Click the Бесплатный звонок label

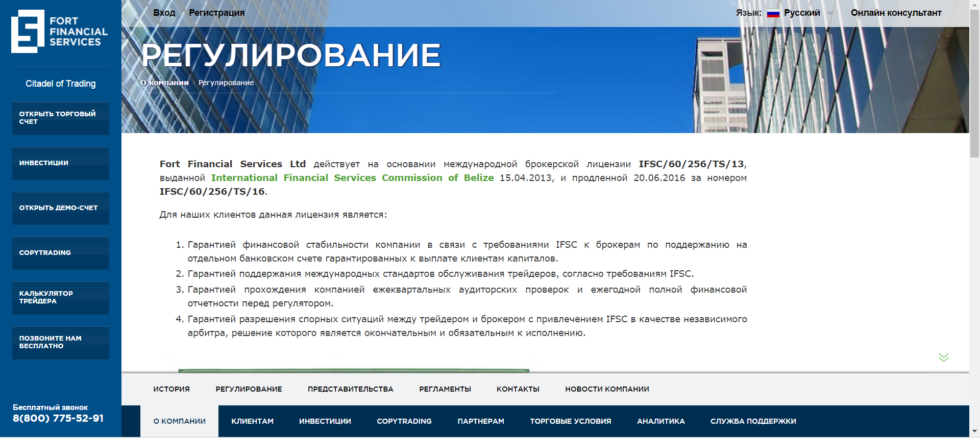click(50, 407)
